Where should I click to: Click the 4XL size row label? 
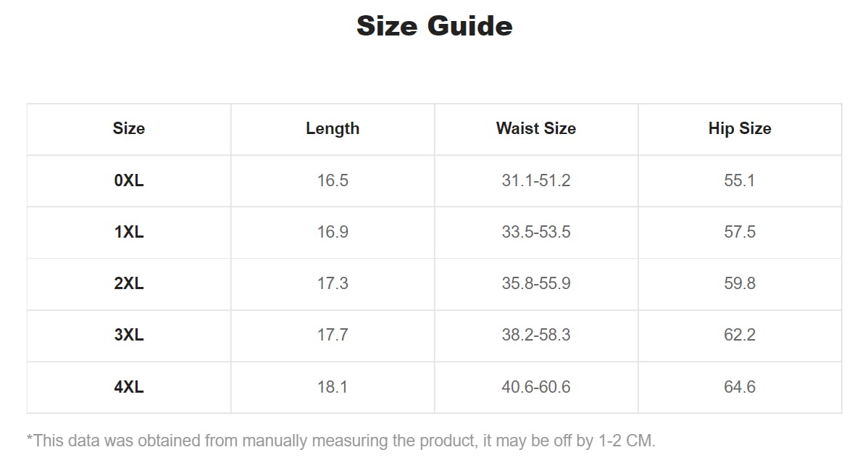(x=129, y=387)
